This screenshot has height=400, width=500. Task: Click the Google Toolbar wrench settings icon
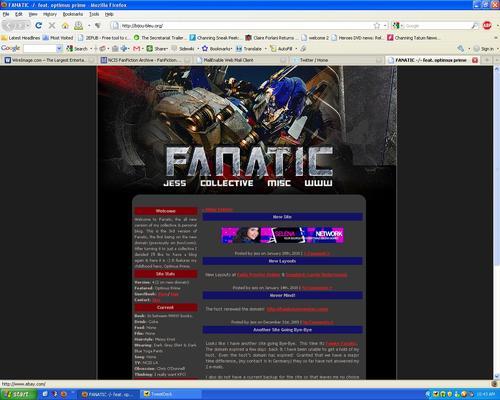(x=461, y=49)
